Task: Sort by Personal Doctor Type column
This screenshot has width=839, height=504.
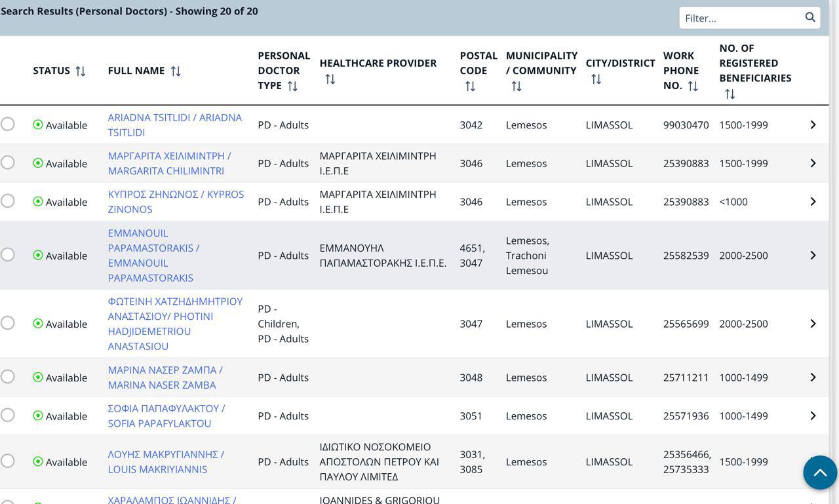Action: 292,86
